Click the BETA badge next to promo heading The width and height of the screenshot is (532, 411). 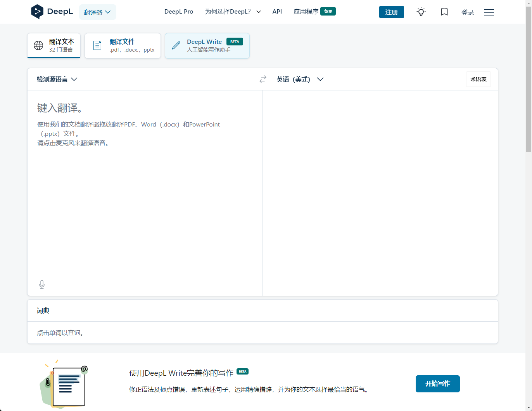click(243, 371)
